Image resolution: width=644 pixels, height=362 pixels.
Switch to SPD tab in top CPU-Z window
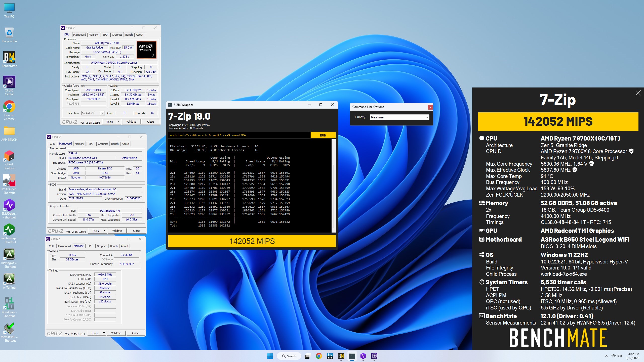tap(105, 35)
